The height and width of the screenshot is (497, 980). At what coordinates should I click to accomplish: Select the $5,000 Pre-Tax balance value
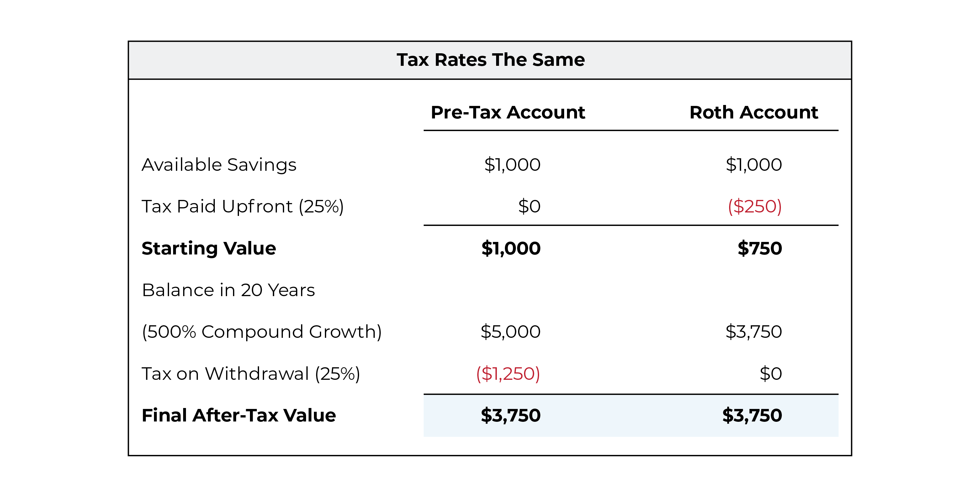pos(511,332)
